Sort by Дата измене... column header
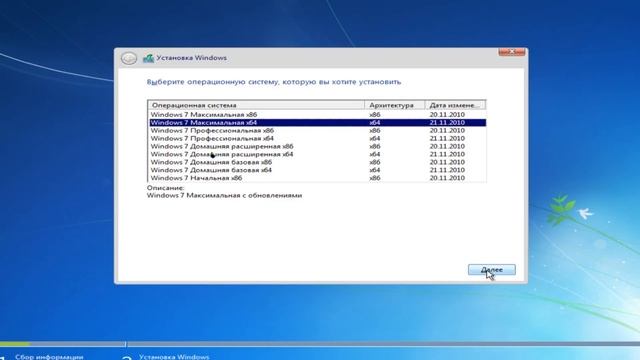 (x=455, y=105)
